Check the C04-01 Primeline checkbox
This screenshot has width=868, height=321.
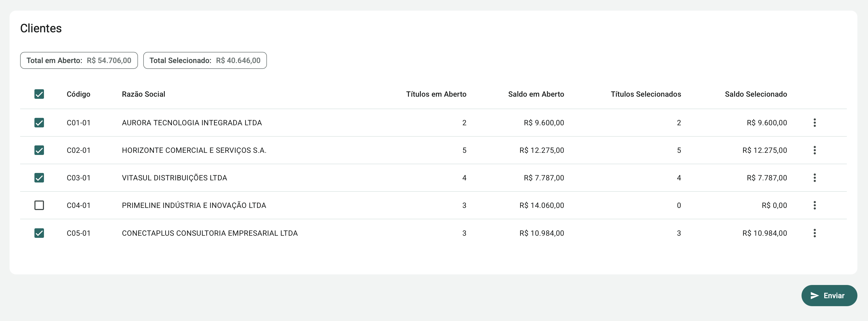point(39,205)
